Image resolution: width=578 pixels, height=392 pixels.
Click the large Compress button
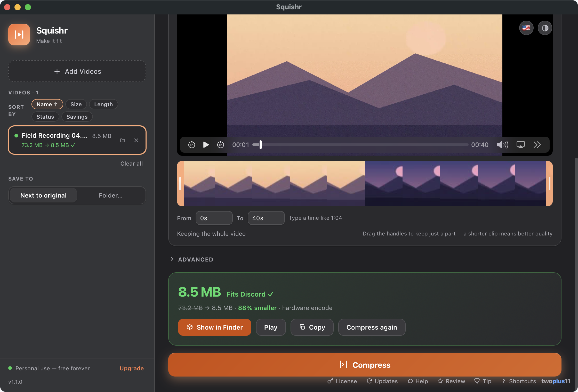(x=365, y=365)
